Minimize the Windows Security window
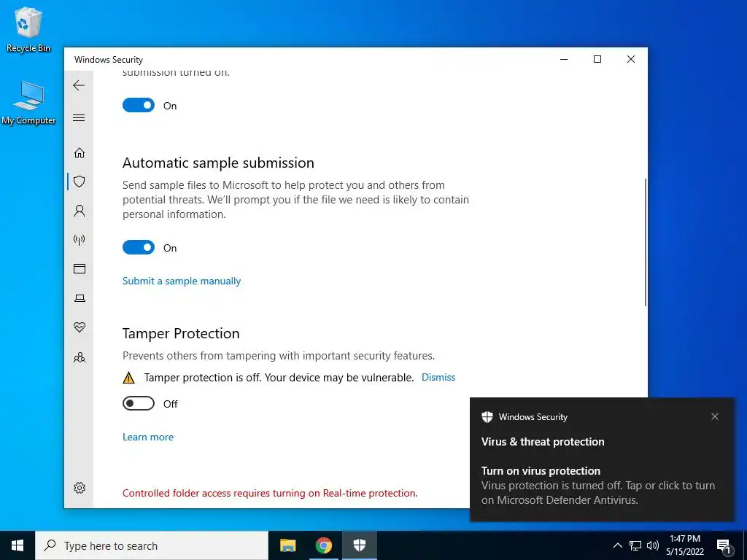Viewport: 747px width, 560px height. pos(564,59)
